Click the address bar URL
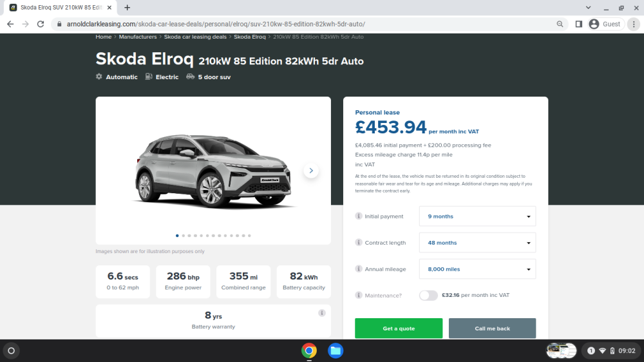The width and height of the screenshot is (644, 362). coord(216,24)
